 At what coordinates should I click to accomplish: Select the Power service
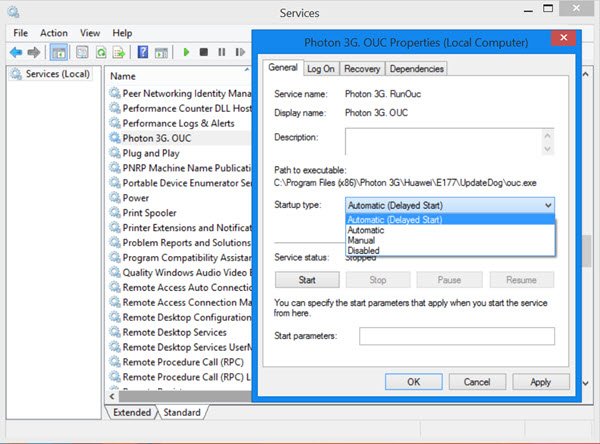click(x=180, y=198)
